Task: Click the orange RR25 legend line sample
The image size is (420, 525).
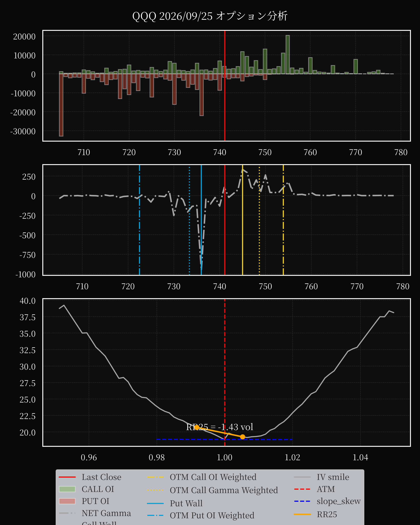Action: 302,514
